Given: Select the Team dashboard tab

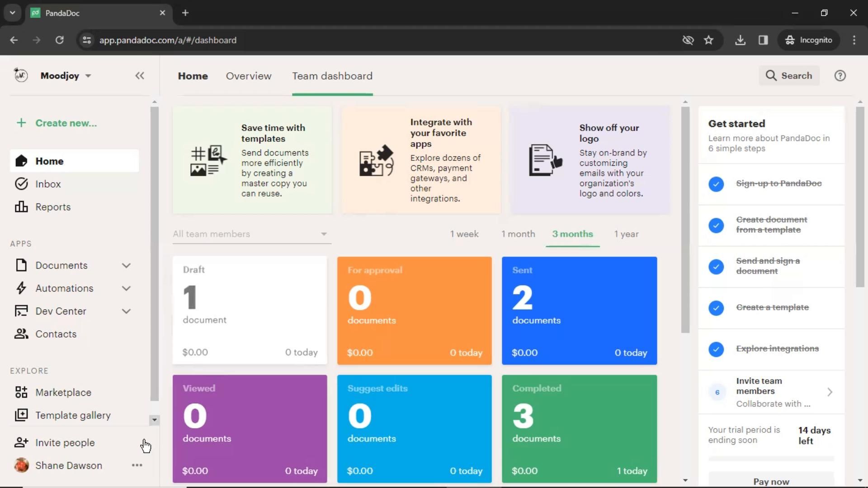Looking at the screenshot, I should pyautogui.click(x=332, y=75).
